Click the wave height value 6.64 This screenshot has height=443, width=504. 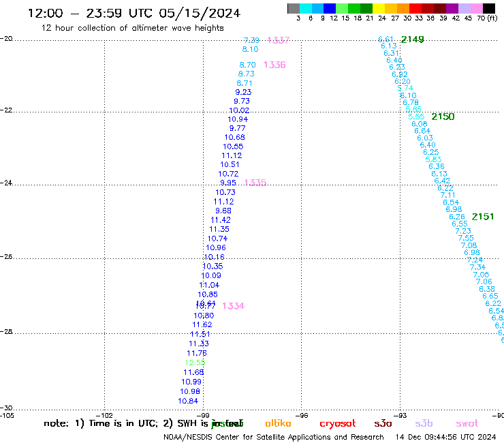(422, 131)
